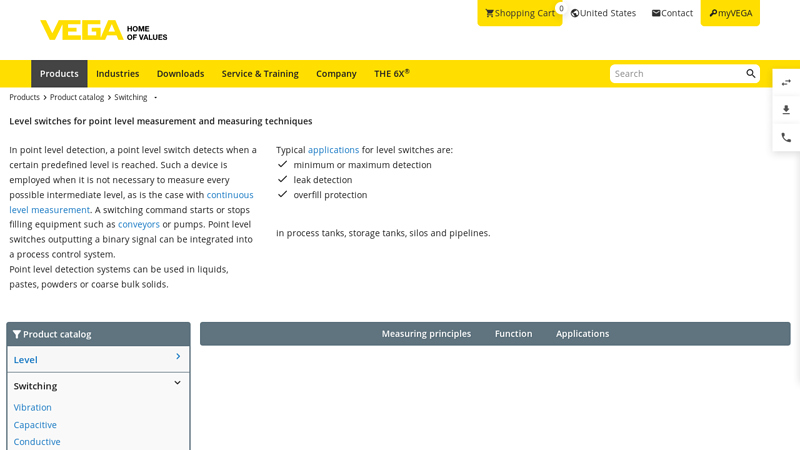
Task: Open the Service & Training menu
Action: (x=260, y=74)
